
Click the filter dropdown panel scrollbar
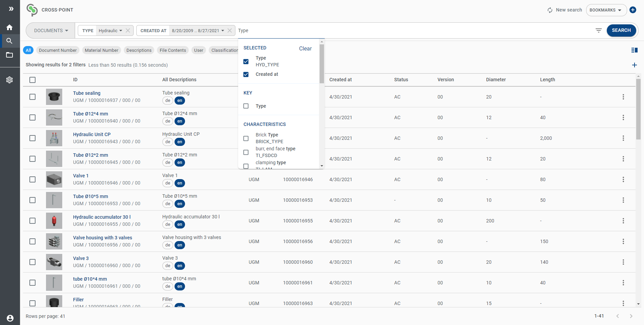[322, 64]
